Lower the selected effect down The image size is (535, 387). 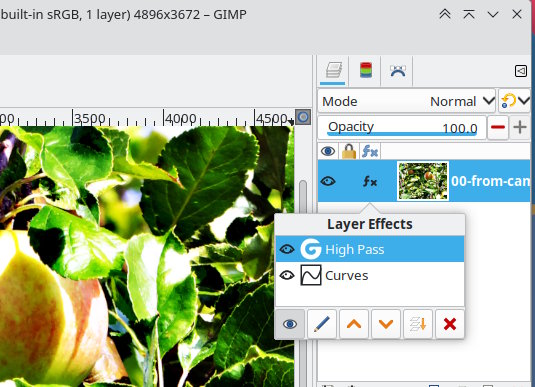[x=386, y=324]
